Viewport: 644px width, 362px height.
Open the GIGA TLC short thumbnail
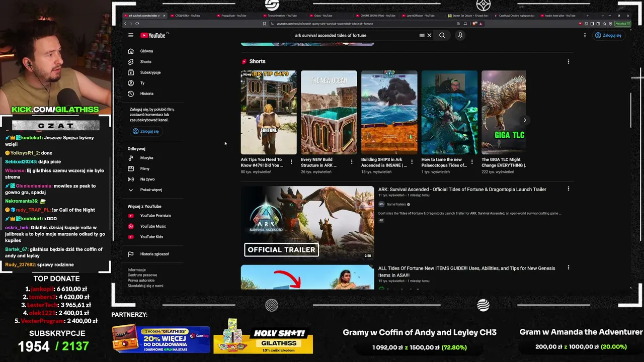click(x=504, y=112)
